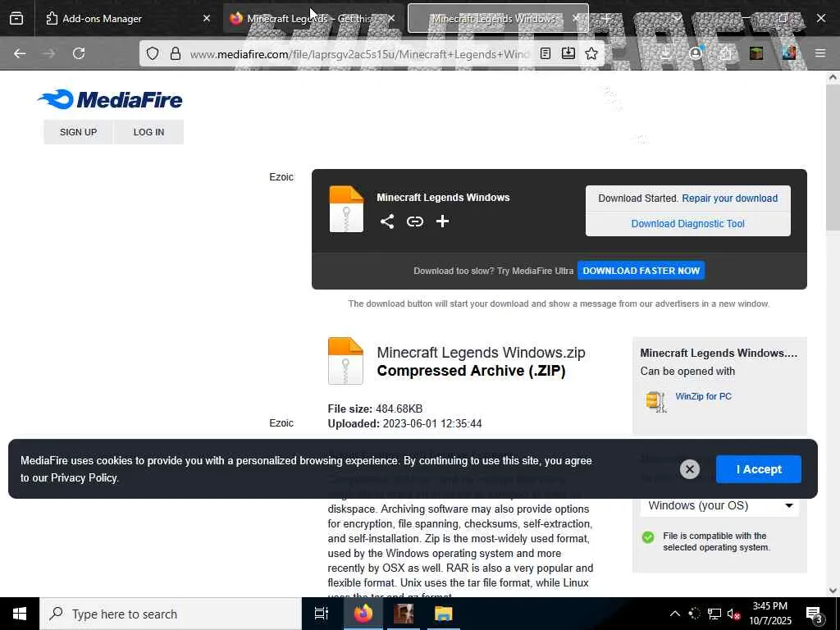The image size is (840, 630).
Task: Click the File size 484.68KB text
Action: 375,409
